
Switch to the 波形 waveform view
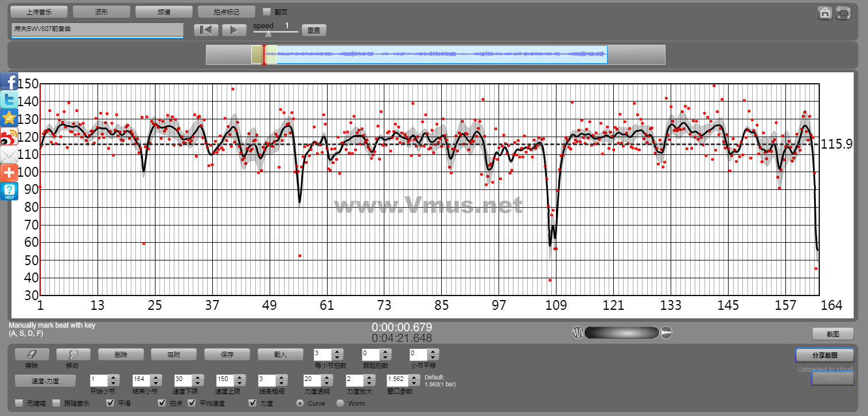(102, 12)
